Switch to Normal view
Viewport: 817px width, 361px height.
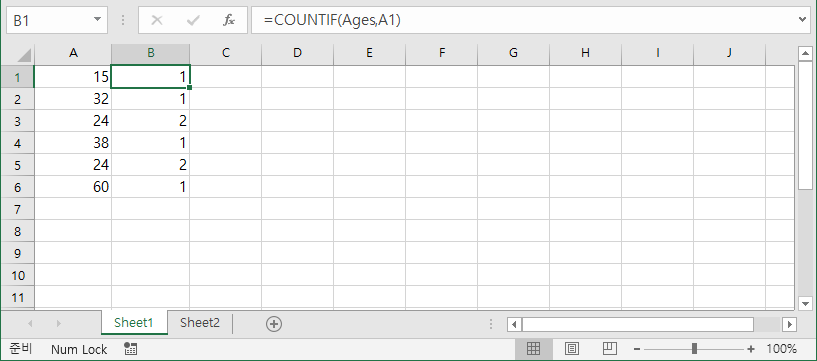tap(534, 348)
